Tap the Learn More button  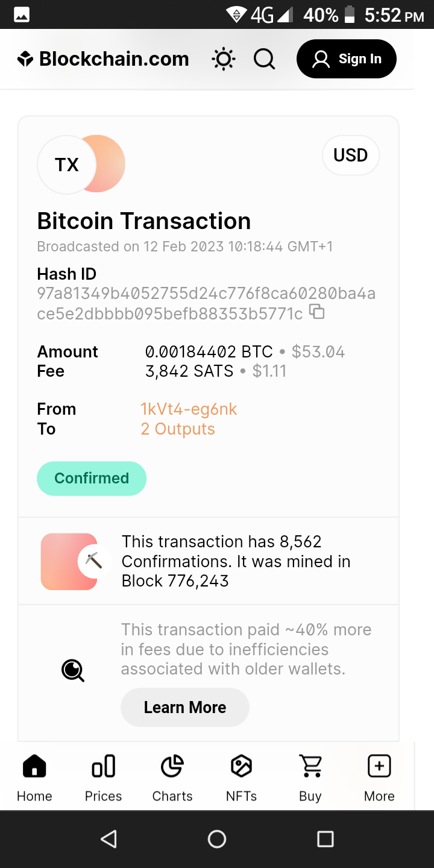point(185,707)
